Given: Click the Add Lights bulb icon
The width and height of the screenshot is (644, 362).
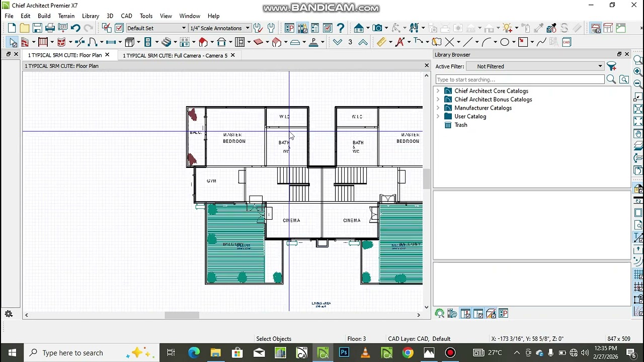Looking at the screenshot, I should [x=507, y=28].
